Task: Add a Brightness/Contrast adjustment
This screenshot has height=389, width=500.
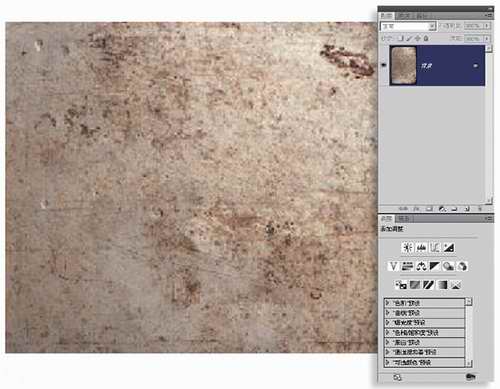Action: pos(407,248)
